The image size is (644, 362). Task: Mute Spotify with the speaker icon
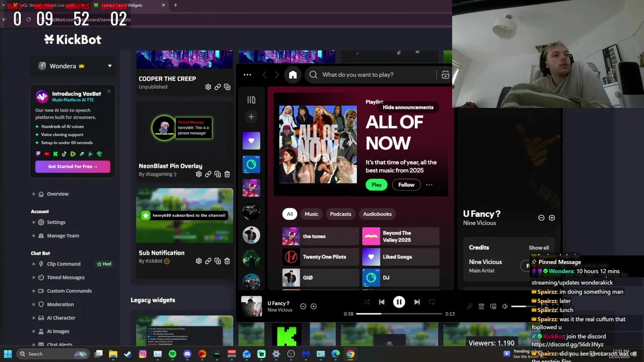[505, 306]
